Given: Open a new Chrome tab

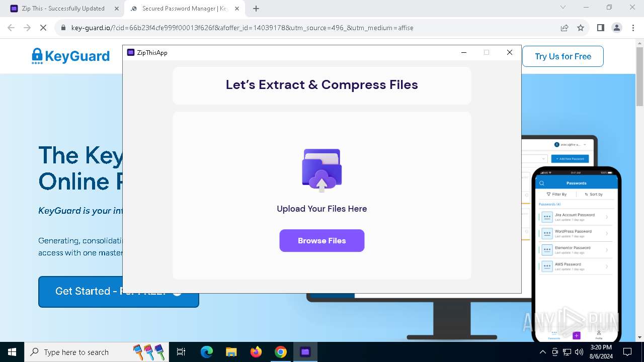Looking at the screenshot, I should click(x=256, y=9).
